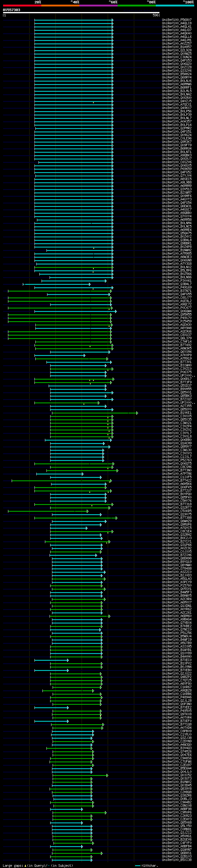
Task: Open hit UniRef100_A4QLC8
Action: (x=177, y=23)
